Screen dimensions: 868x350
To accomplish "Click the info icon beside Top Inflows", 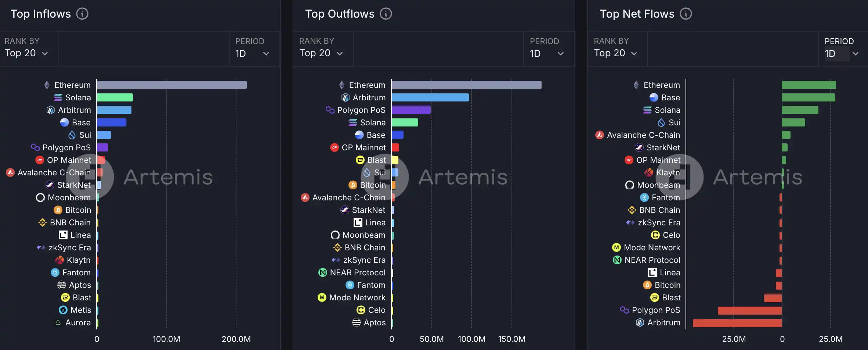I will pyautogui.click(x=82, y=14).
